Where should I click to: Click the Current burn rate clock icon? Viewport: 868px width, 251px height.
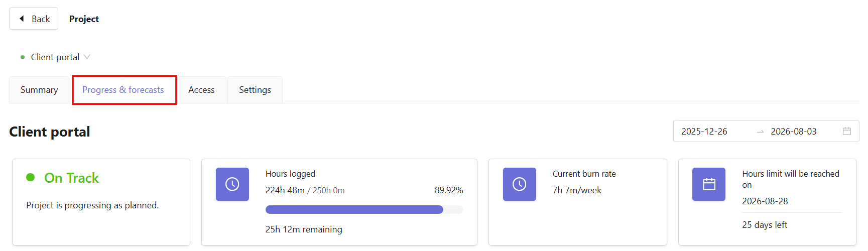pyautogui.click(x=520, y=184)
